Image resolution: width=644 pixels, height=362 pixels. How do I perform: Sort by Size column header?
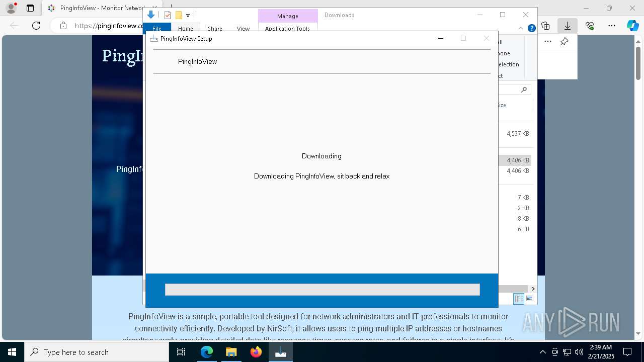[x=502, y=105]
